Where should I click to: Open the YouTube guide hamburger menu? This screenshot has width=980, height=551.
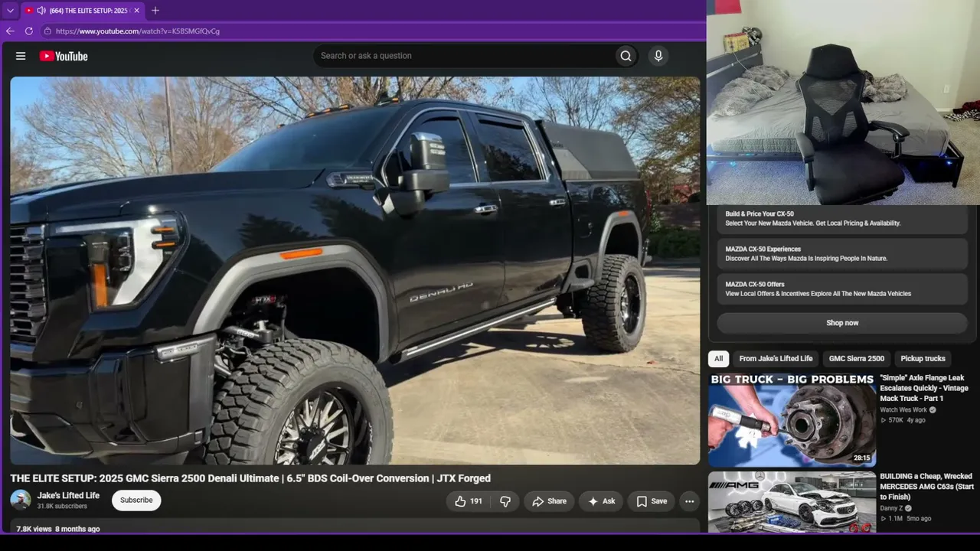(x=21, y=56)
